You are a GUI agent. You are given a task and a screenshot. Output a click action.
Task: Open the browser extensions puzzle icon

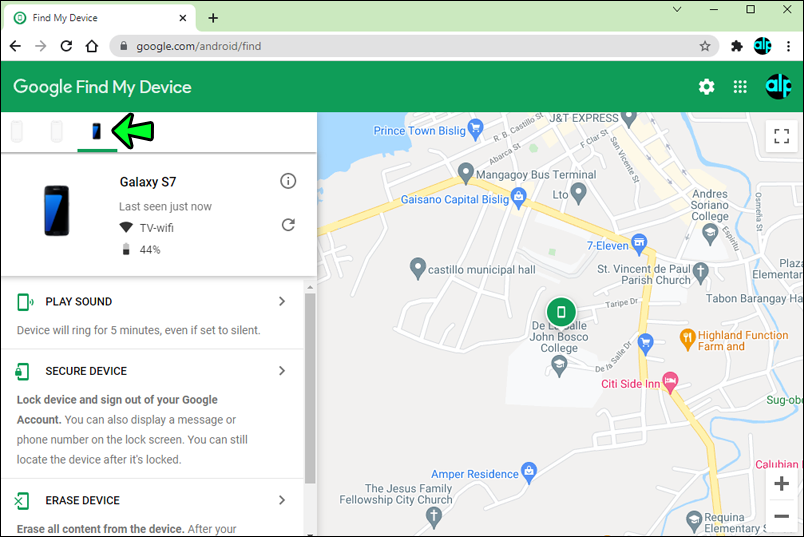point(736,46)
